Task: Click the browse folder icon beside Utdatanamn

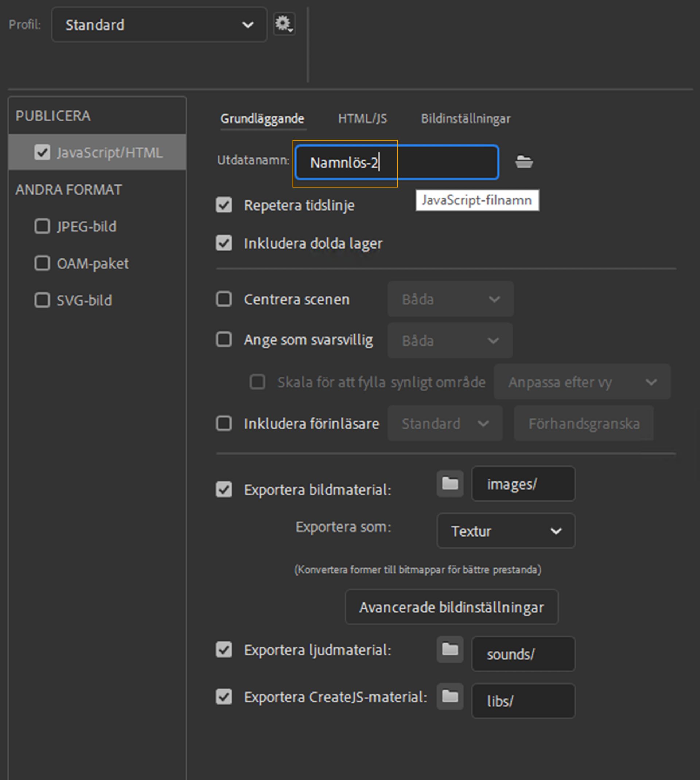Action: coord(524,162)
